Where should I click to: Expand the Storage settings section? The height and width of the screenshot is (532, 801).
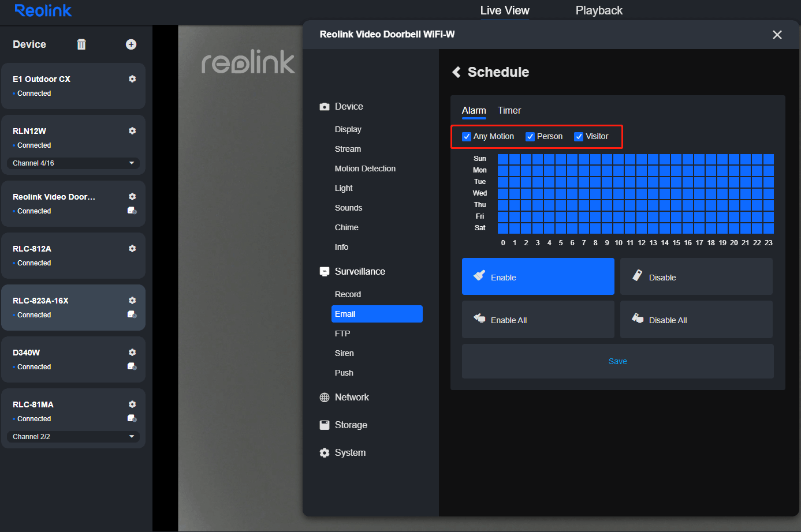point(351,425)
